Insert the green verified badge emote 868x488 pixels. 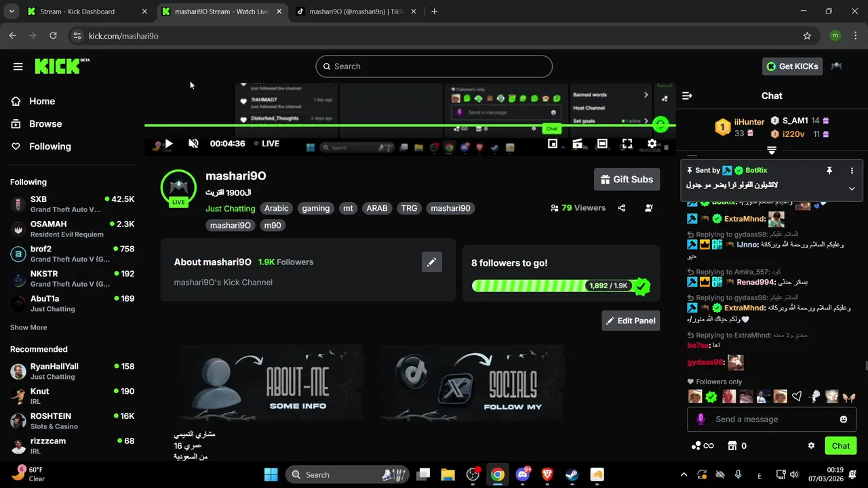711,397
